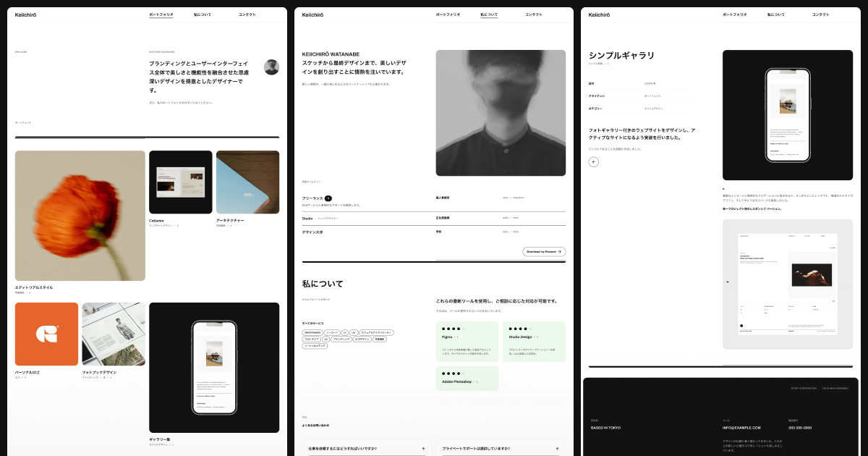Screen dimensions: 868x456
Task: Click the skill level dots on the Figma card
Action: point(452,329)
